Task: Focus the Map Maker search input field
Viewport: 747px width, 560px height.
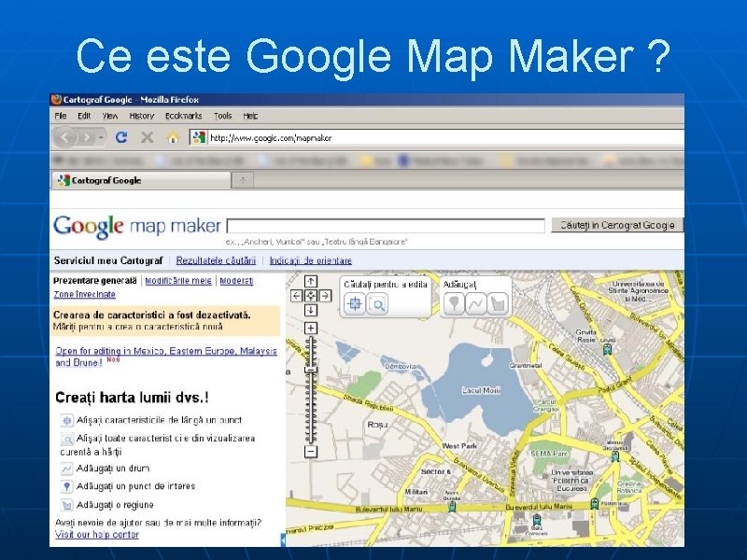Action: coord(386,226)
